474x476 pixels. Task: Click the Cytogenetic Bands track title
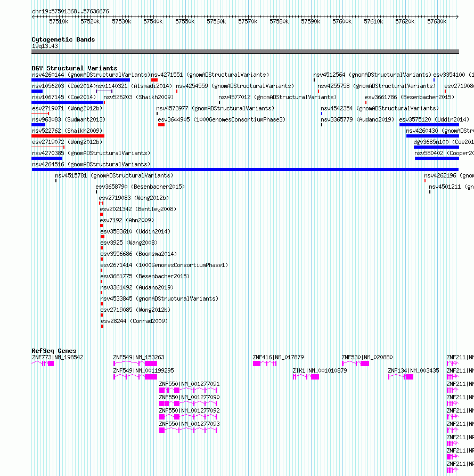[63, 39]
